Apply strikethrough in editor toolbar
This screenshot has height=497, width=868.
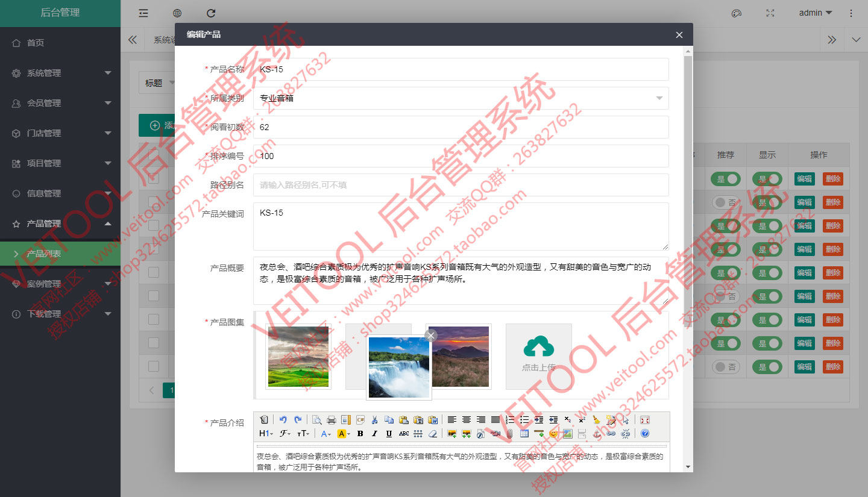click(403, 433)
